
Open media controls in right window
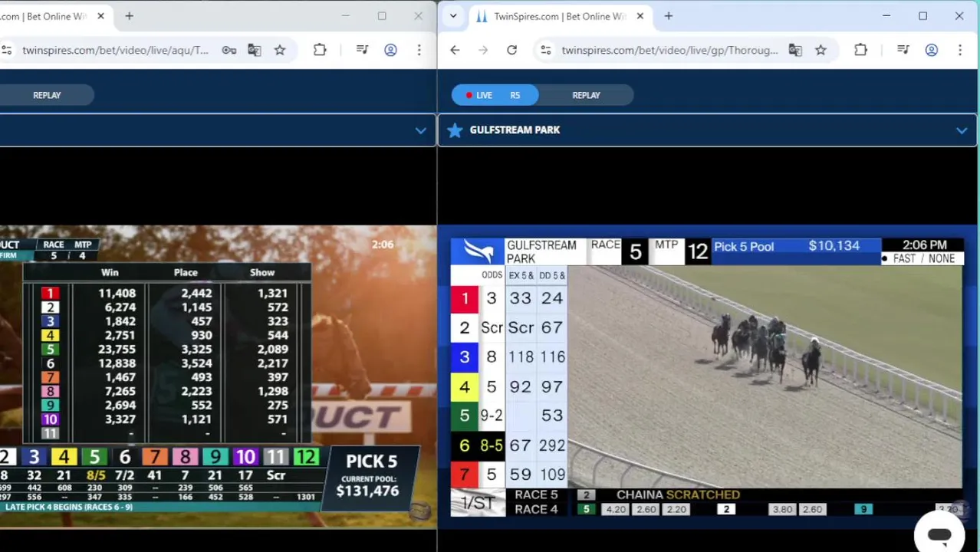pos(903,50)
